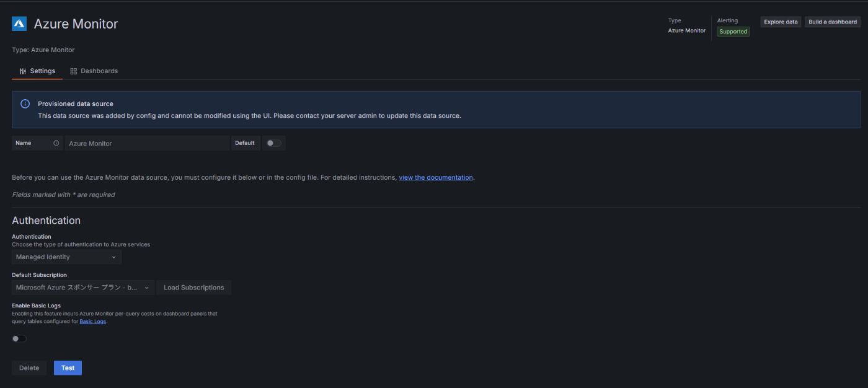The width and height of the screenshot is (868, 388).
Task: Click the Provisioned data source title text
Action: pos(76,104)
